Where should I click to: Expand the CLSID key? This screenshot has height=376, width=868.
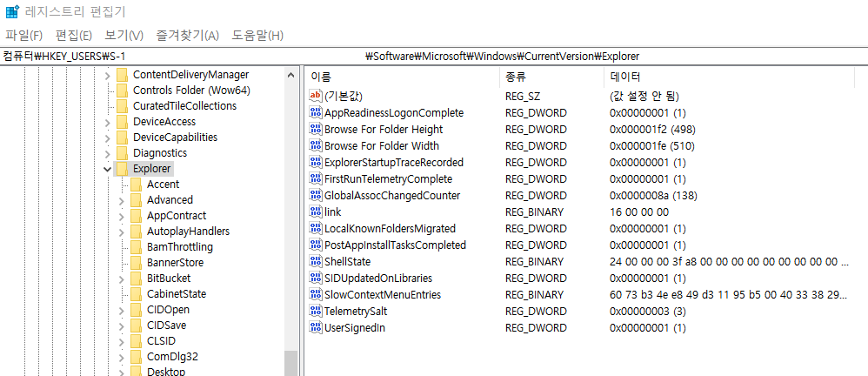(122, 341)
